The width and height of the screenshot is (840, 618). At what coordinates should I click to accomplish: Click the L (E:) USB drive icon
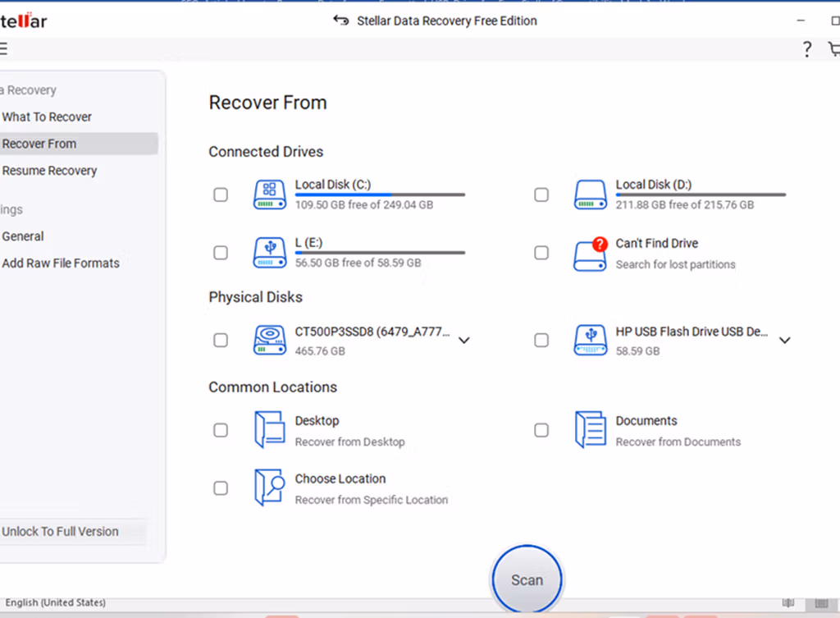pos(269,253)
